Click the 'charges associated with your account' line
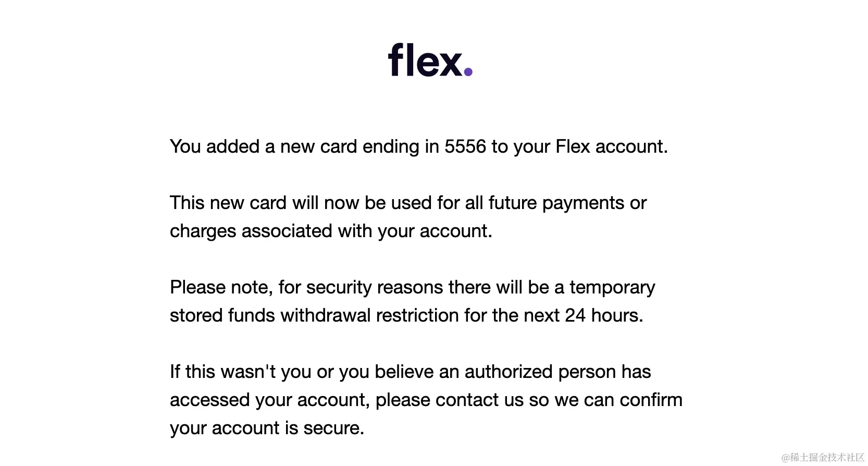The width and height of the screenshot is (868, 466). tap(331, 231)
